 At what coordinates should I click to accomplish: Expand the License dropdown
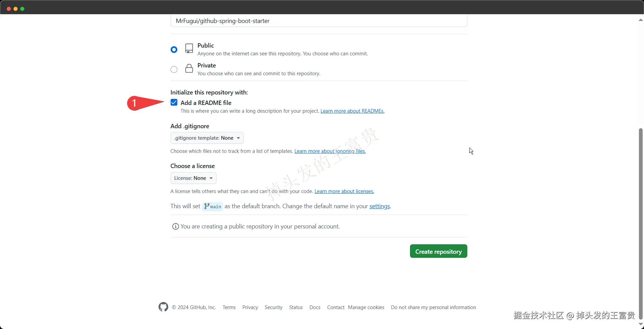click(x=193, y=178)
